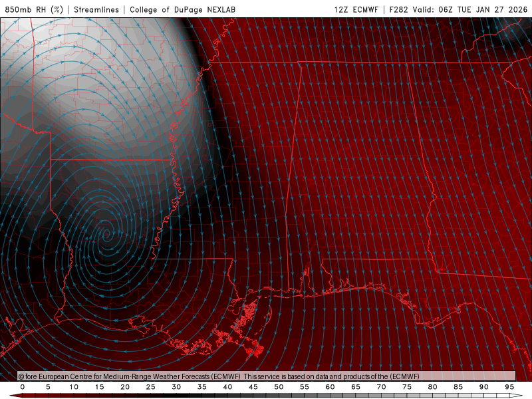Click colorbar label '50'
Viewport: 532px width, 399px height.
(279, 387)
